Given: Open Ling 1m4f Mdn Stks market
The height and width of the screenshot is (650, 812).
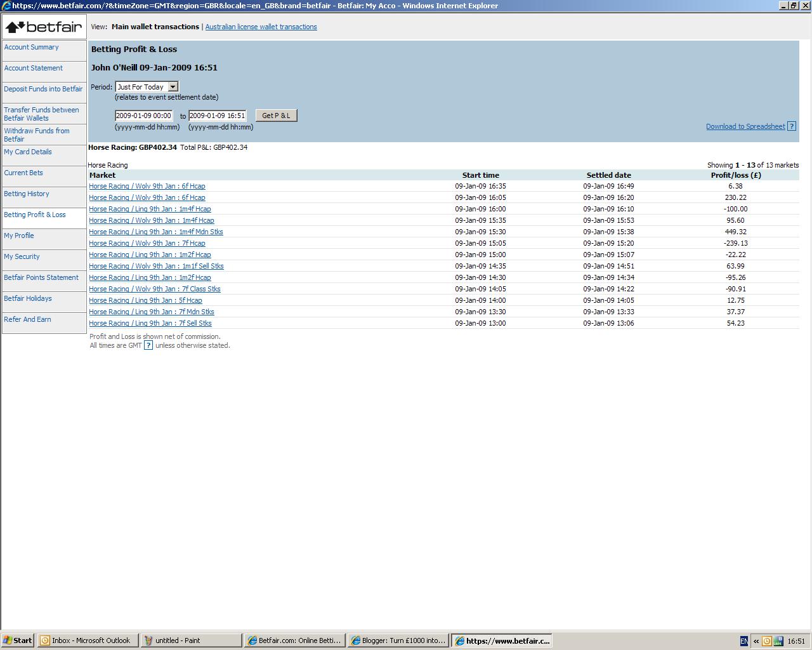Looking at the screenshot, I should click(x=156, y=232).
